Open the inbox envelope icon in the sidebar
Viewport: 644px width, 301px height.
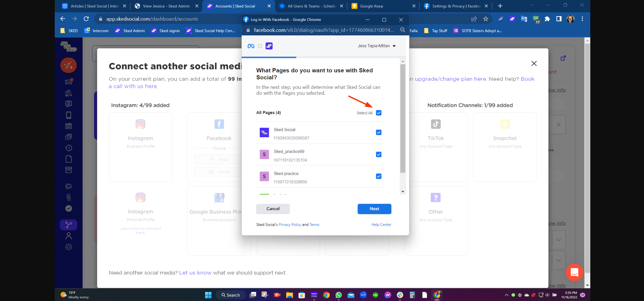click(69, 82)
